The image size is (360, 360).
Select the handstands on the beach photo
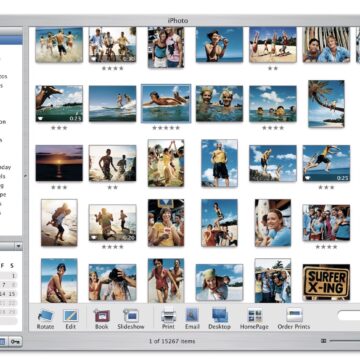(x=273, y=44)
